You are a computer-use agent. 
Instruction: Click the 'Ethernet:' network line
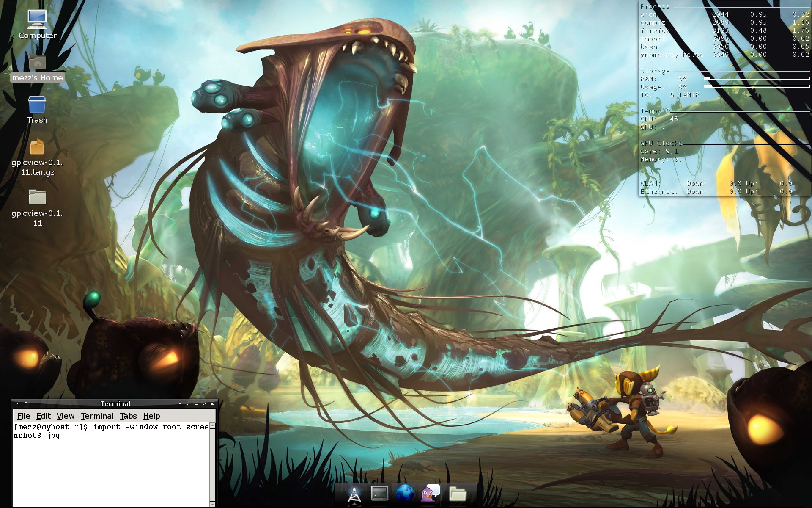point(716,191)
